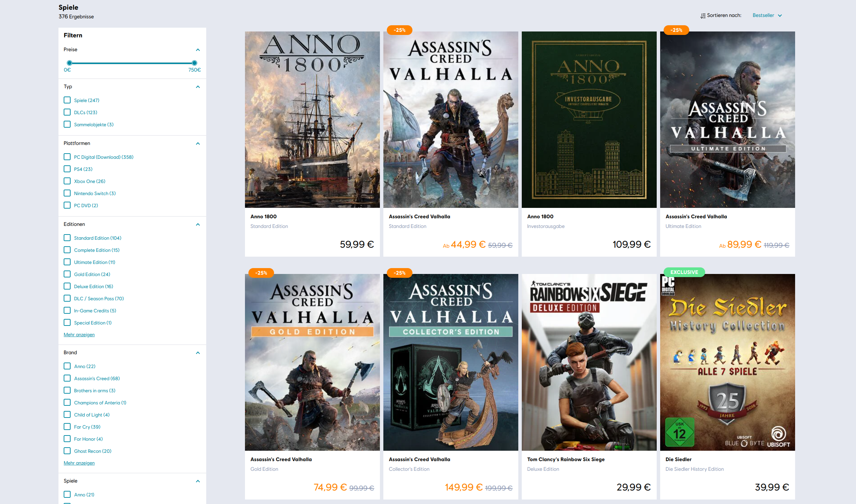Click Mehr anzeigen under Brand

tap(79, 463)
